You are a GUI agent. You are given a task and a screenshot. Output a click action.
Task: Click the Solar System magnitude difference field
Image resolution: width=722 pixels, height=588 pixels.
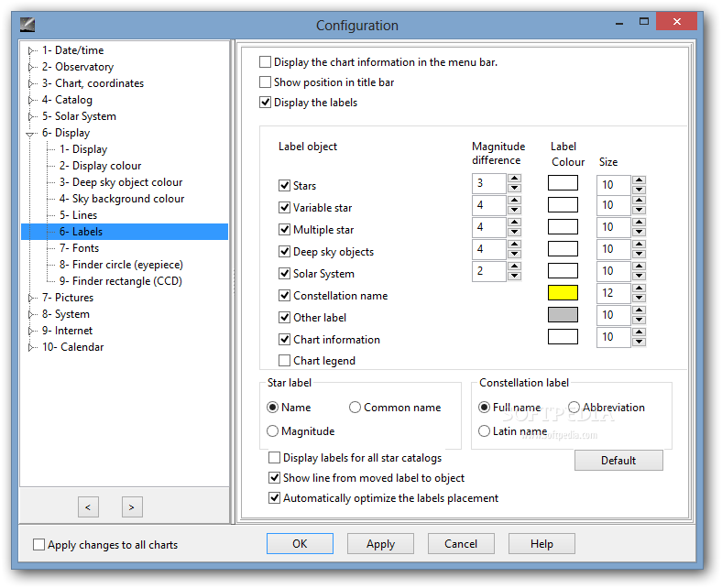(x=489, y=271)
